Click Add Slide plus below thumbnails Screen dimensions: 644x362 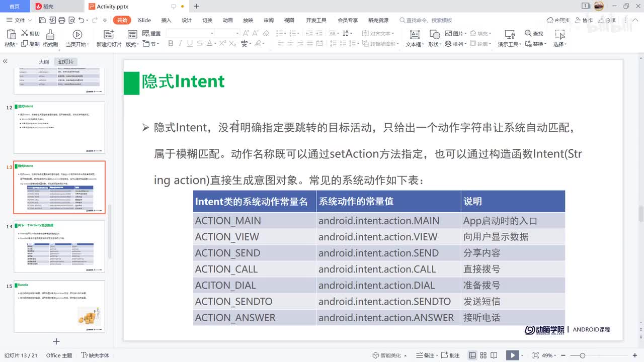[x=56, y=341]
